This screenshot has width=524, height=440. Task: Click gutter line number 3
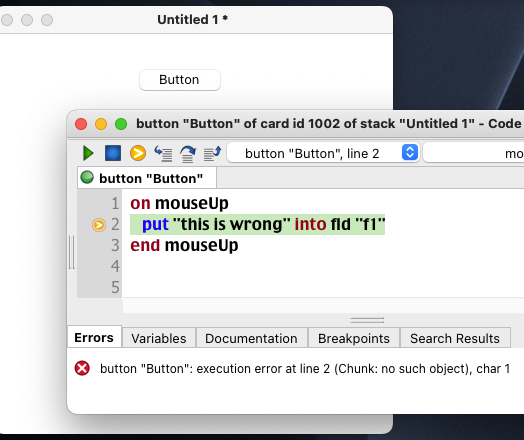point(115,245)
